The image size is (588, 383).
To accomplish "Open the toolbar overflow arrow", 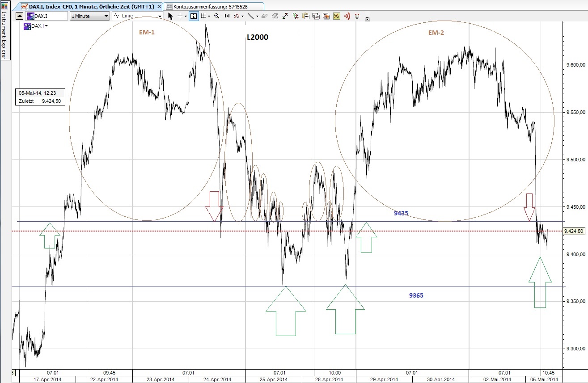I will 368,19.
